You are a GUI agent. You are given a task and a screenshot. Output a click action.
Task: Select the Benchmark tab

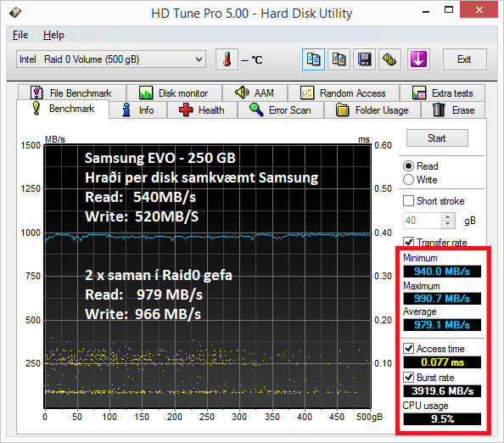point(63,109)
